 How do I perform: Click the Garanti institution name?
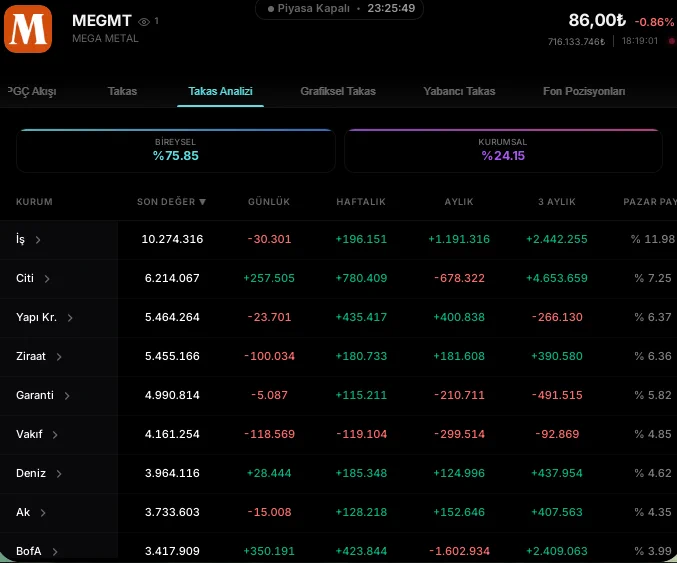tap(35, 395)
